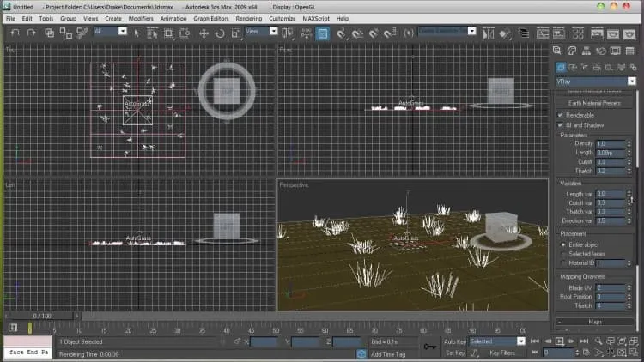Toggle the Renderable checkbox
Viewport: 644px width, 362px height.
[560, 115]
